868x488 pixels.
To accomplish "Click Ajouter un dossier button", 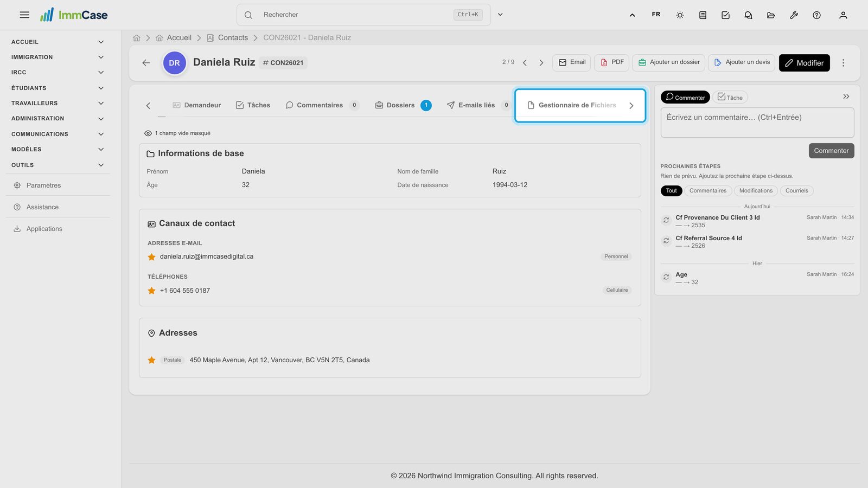I will (668, 62).
